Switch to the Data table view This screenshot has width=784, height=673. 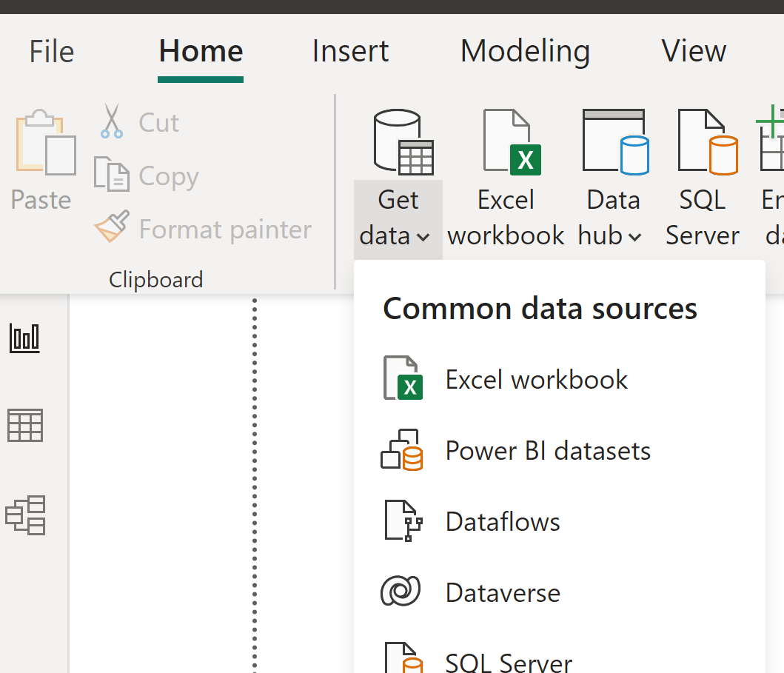[25, 426]
